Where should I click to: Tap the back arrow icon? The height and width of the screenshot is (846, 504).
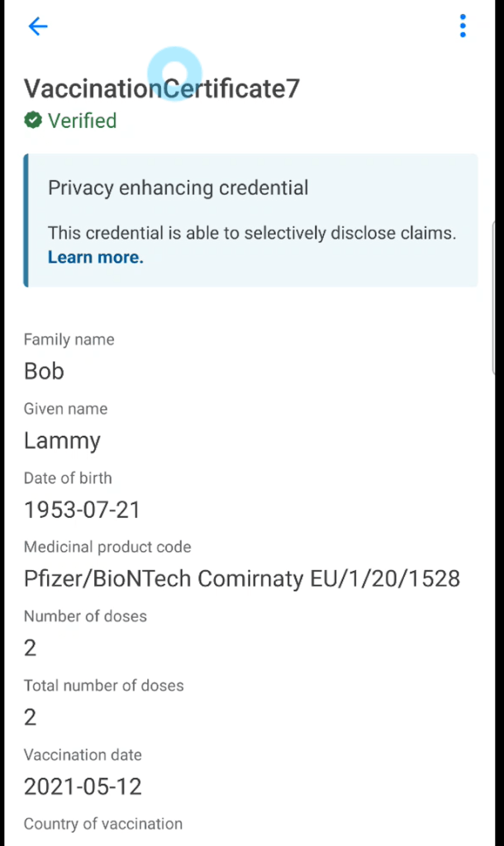click(x=38, y=26)
